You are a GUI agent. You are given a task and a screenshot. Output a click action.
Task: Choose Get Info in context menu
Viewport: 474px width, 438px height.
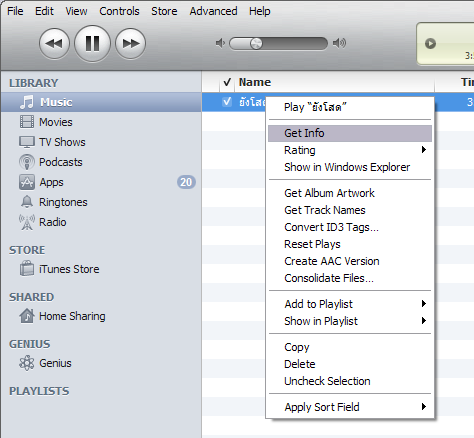tap(350, 133)
